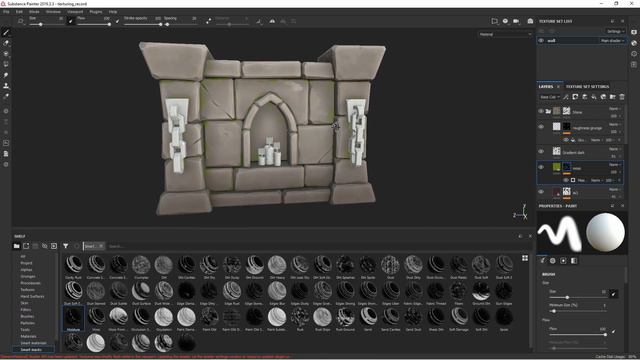The image size is (640, 360).
Task: Open moss layer blend mode dropdown
Action: click(615, 165)
